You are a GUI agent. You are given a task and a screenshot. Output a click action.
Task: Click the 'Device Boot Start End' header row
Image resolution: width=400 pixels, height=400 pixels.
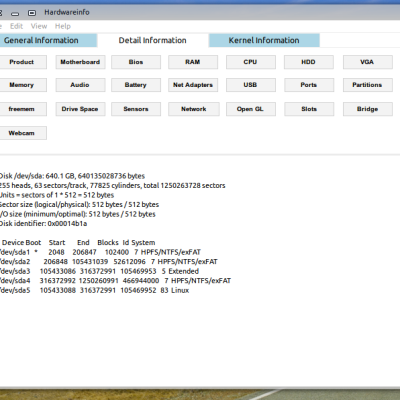coord(78,243)
